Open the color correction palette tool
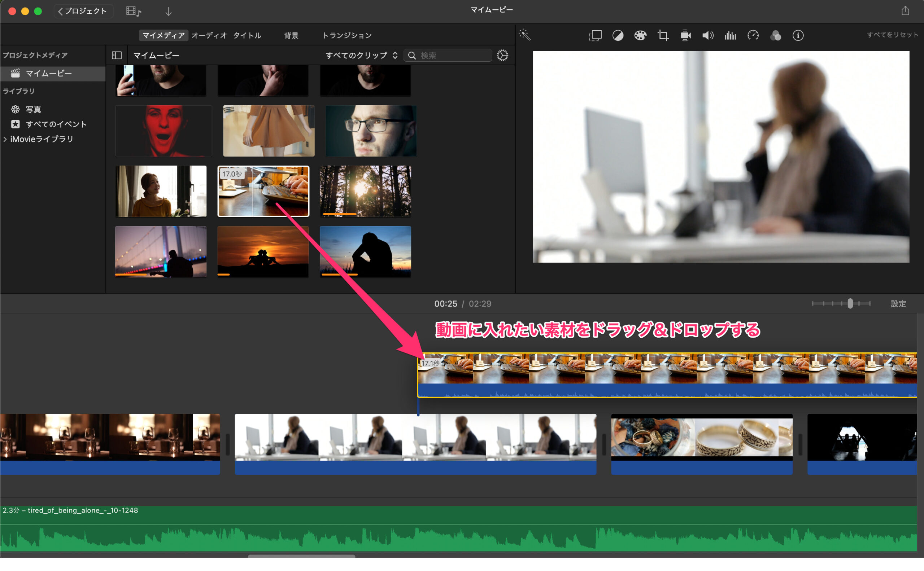Screen dimensions: 924x571 (x=640, y=35)
